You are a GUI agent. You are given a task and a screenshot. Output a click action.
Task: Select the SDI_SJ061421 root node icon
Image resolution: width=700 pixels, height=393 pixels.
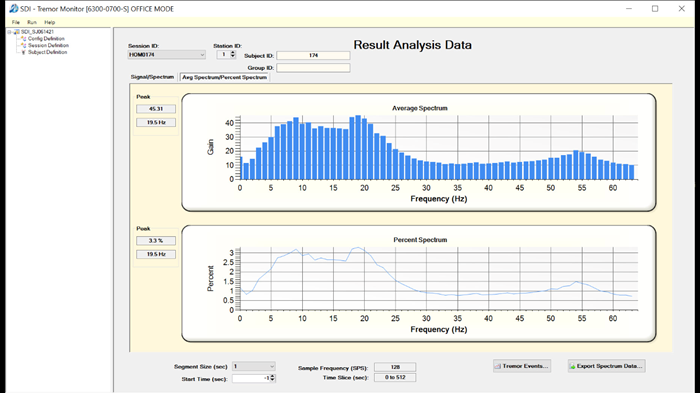(x=17, y=32)
